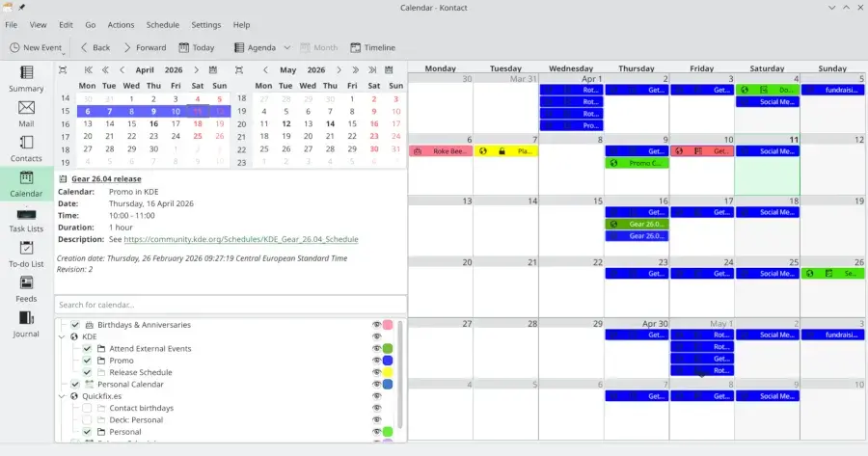Open the May month selector
Image resolution: width=868 pixels, height=456 pixels.
pos(287,69)
